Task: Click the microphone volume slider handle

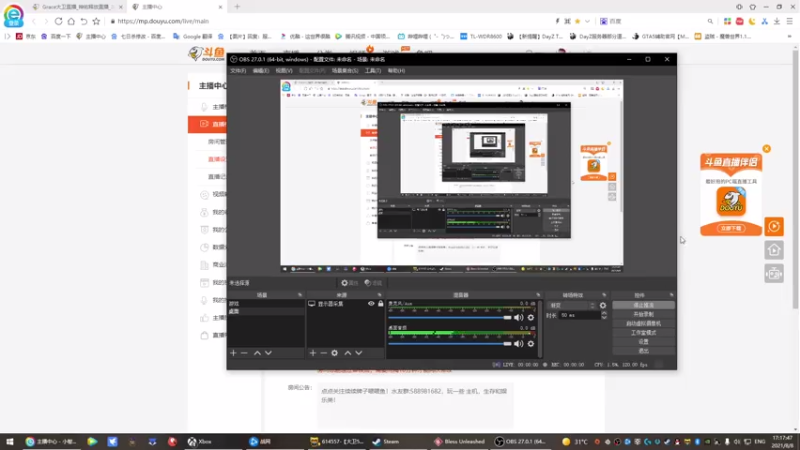Action: 507,317
